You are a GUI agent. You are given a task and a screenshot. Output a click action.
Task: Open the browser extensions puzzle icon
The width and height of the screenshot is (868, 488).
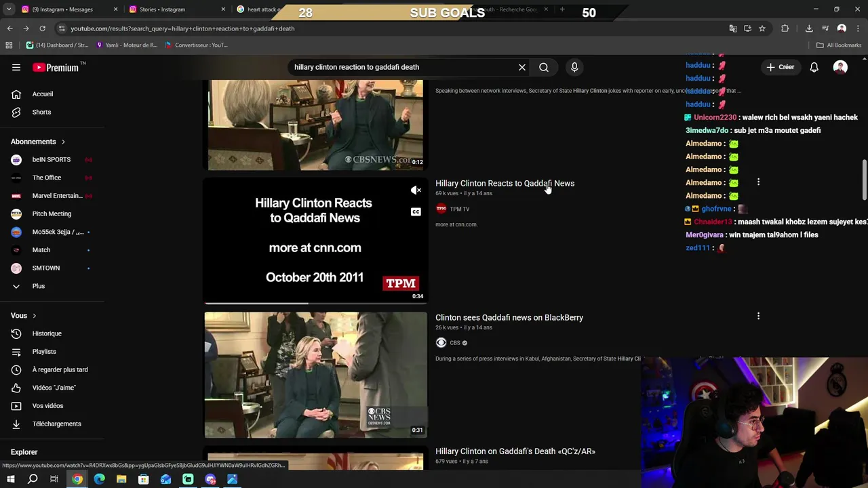(x=785, y=28)
